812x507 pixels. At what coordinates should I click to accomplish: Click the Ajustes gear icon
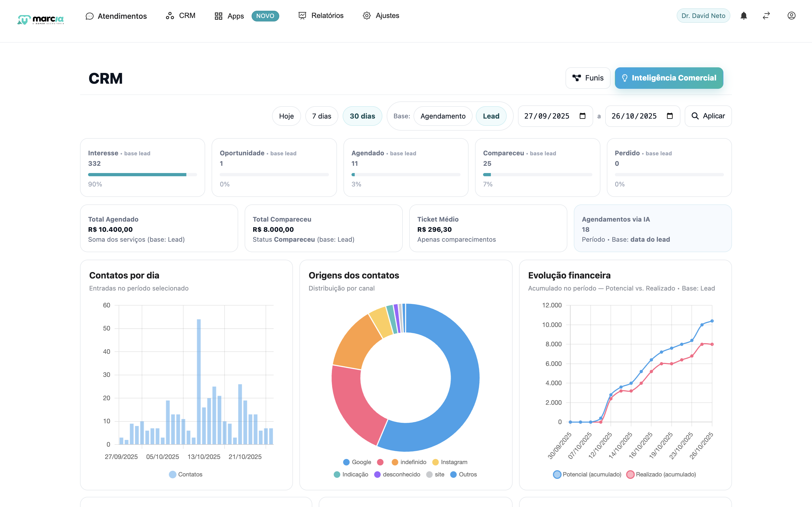point(367,16)
